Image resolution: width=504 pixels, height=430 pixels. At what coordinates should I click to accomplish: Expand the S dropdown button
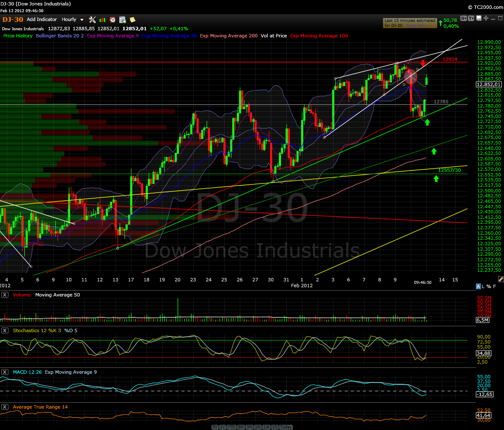coord(464,18)
